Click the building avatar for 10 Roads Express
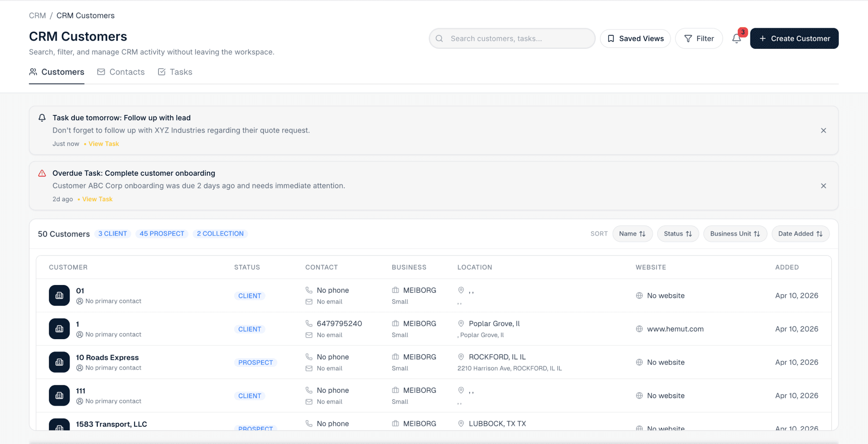Screen dimensions: 868x444 click(x=59, y=362)
